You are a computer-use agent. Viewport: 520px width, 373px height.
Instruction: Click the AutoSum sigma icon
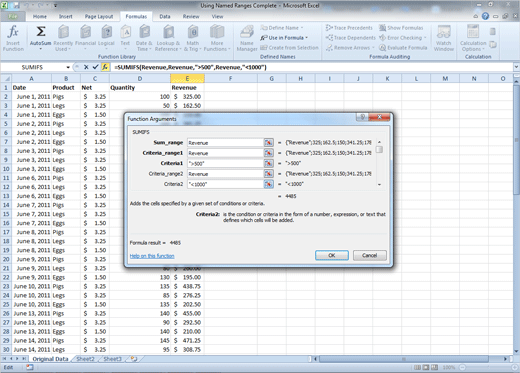pos(41,32)
